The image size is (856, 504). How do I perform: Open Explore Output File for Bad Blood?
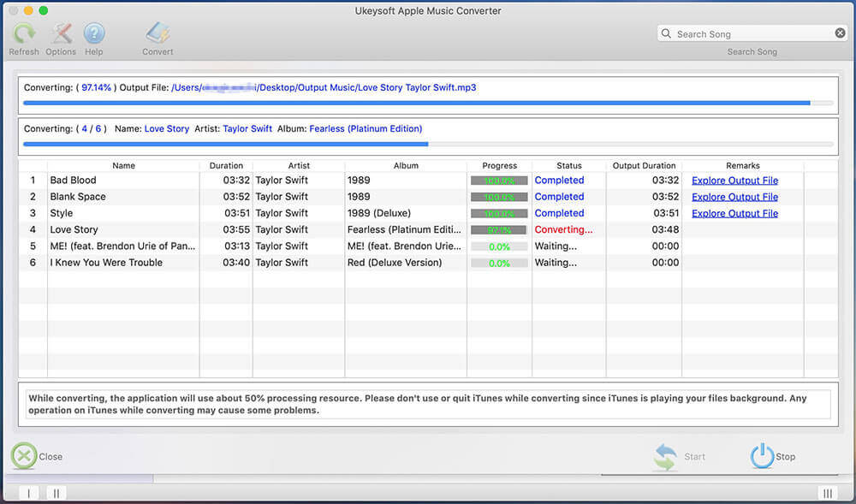click(734, 181)
